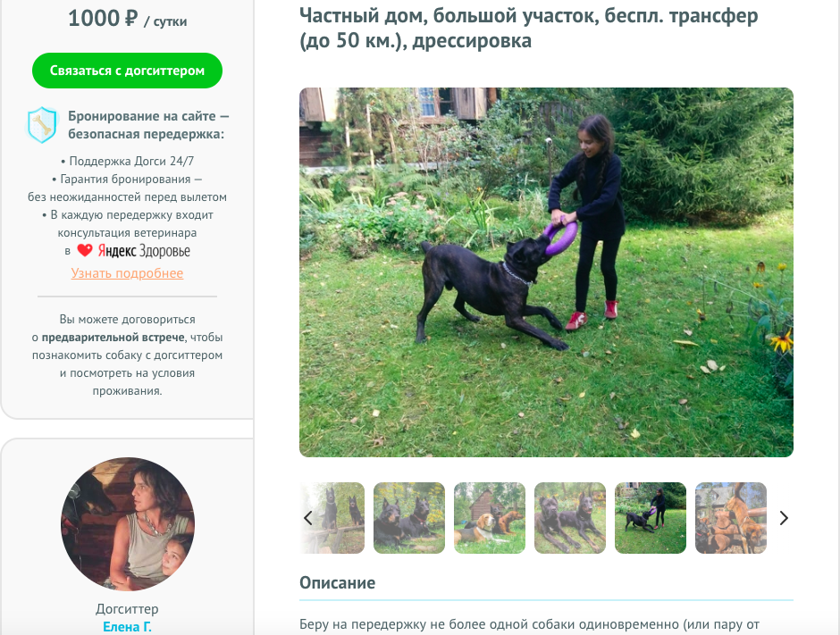Click the 1000 ₽ per day price
Image resolution: width=840 pixels, height=635 pixels.
click(x=127, y=19)
